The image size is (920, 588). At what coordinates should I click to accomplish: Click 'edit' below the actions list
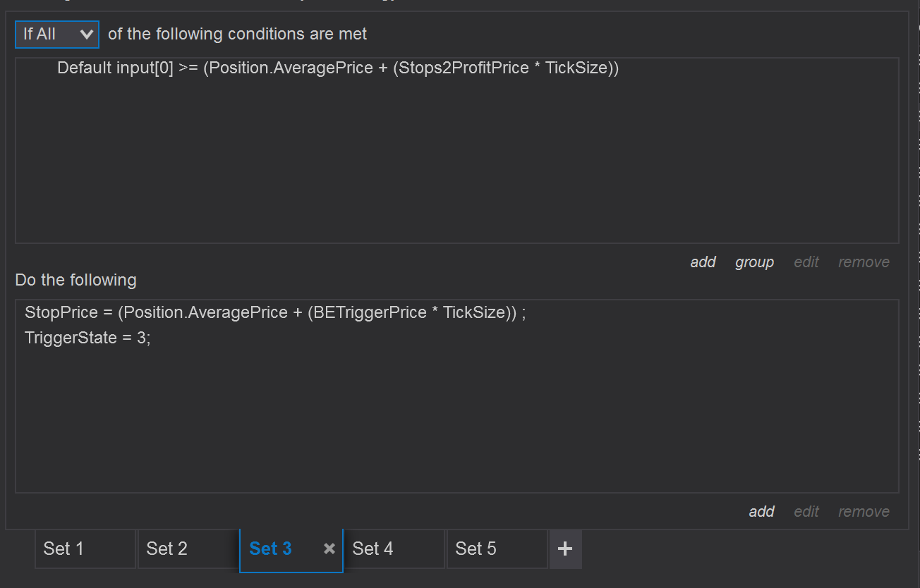806,512
